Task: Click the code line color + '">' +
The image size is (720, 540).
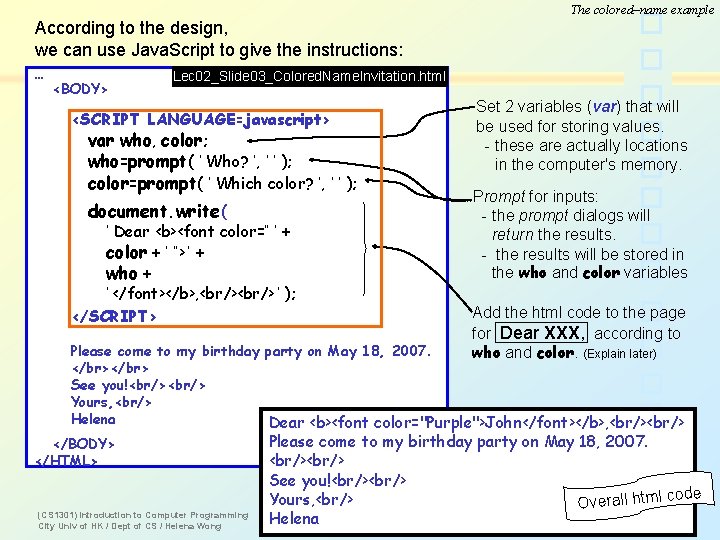Action: pyautogui.click(x=155, y=253)
